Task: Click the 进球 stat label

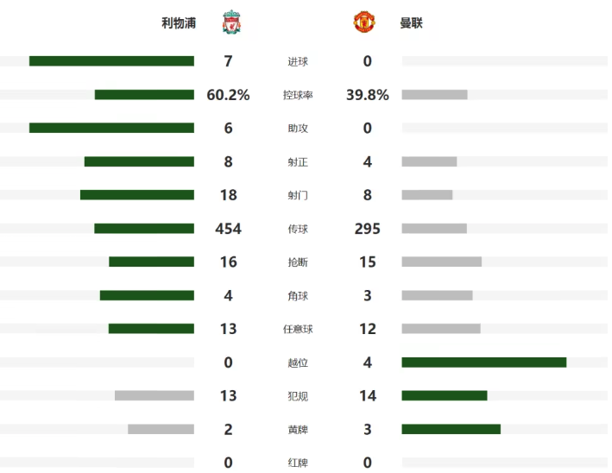Action: (298, 61)
